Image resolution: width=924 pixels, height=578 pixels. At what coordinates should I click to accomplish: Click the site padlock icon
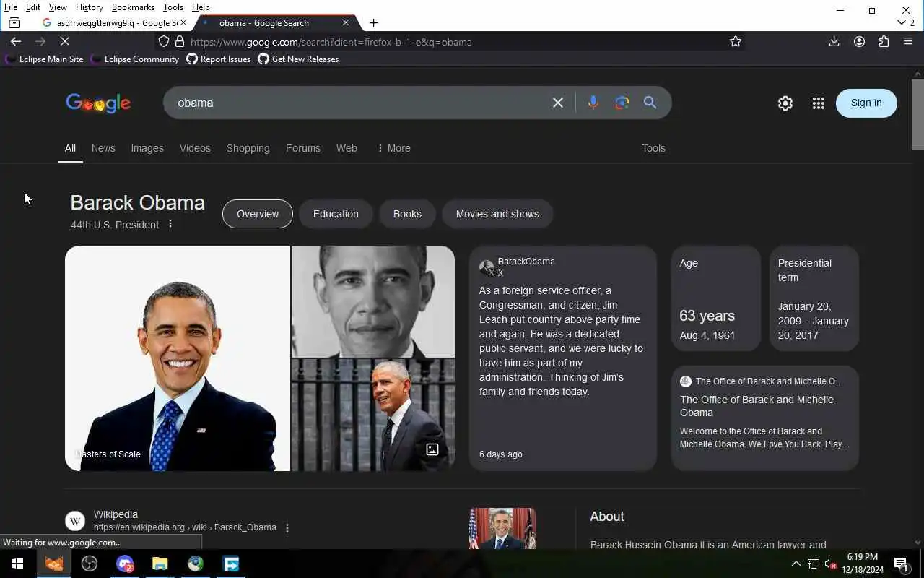coord(180,42)
